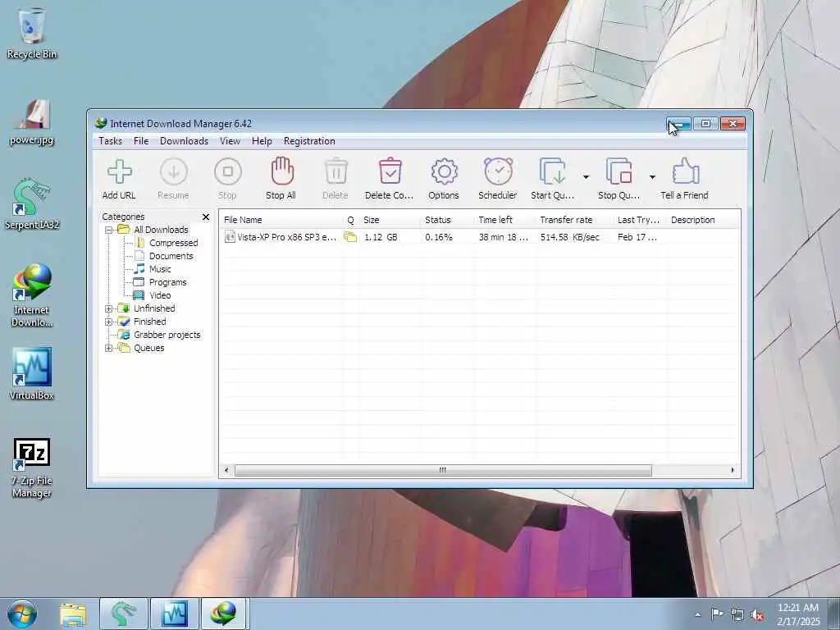This screenshot has height=630, width=840.
Task: Collapse the All Downloads tree node
Action: [x=109, y=230]
